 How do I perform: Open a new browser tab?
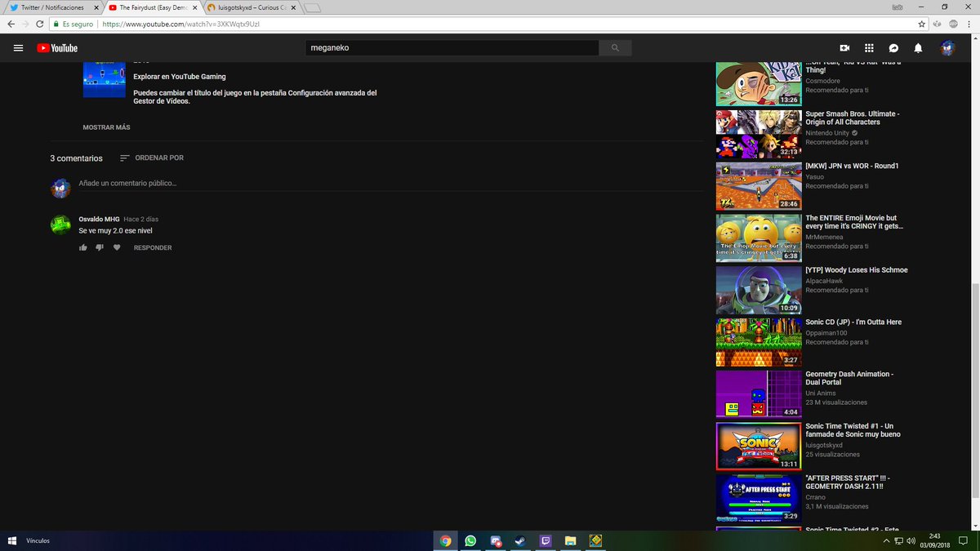312,8
